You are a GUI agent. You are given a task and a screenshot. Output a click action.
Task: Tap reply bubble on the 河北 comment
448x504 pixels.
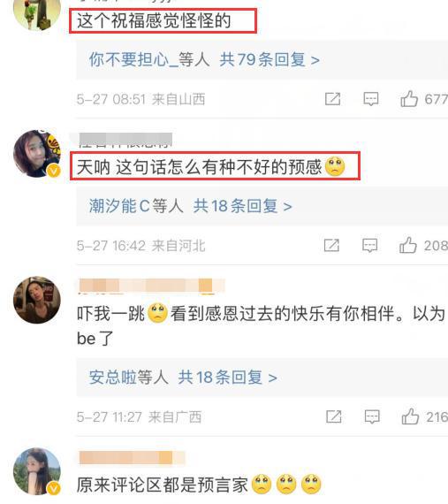(370, 246)
